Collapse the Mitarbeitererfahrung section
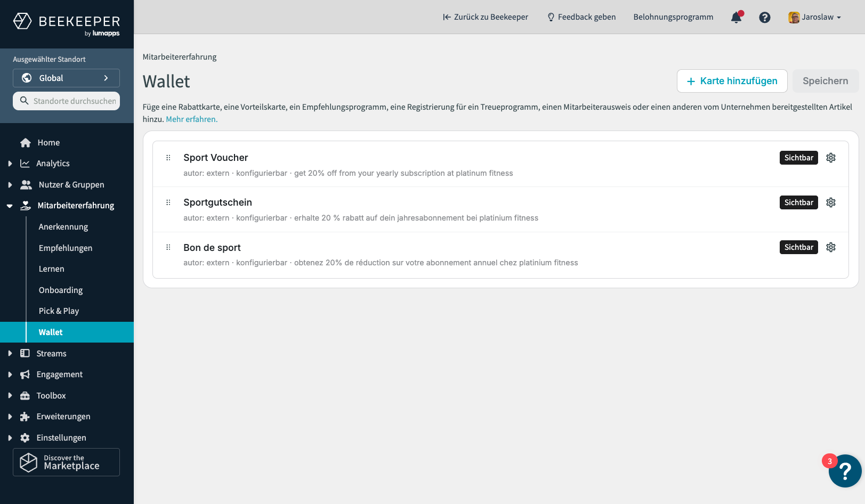This screenshot has width=865, height=504. (10, 206)
